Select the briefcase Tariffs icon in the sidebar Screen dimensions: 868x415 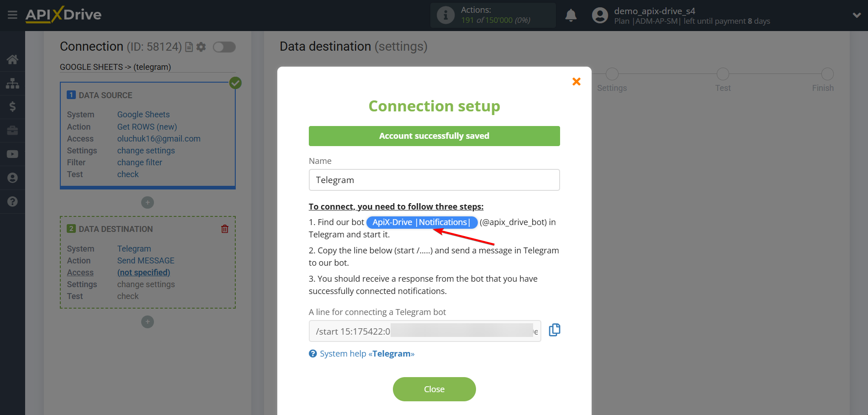click(x=12, y=131)
